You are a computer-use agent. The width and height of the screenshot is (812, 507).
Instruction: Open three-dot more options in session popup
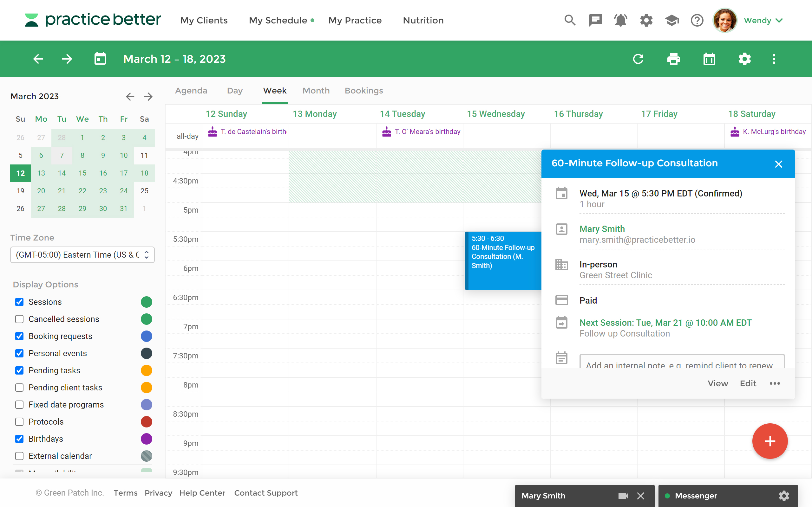coord(775,383)
